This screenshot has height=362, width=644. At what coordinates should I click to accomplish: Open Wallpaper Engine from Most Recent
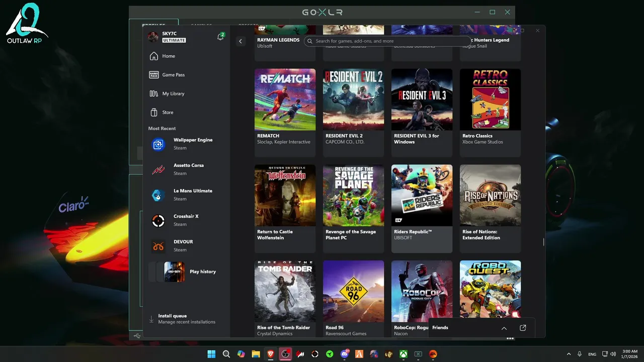pyautogui.click(x=186, y=144)
